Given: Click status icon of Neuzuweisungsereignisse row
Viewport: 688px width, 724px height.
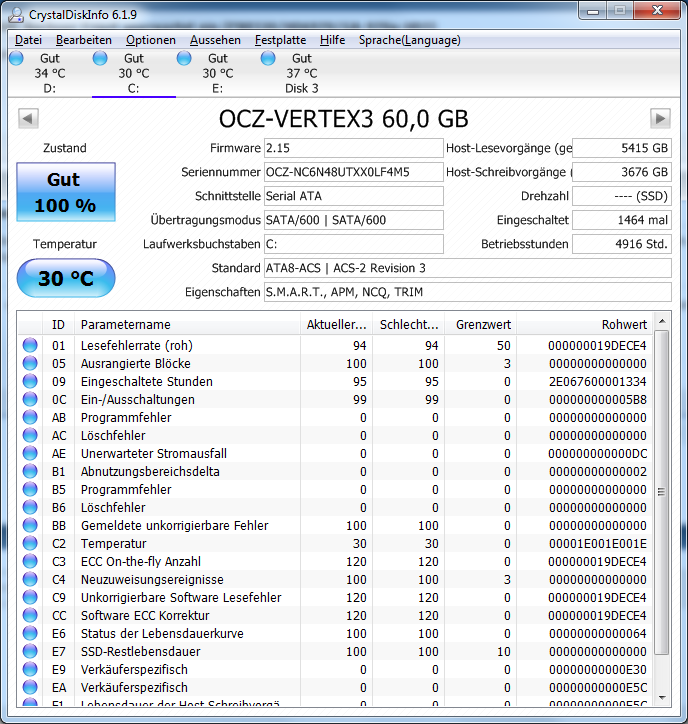Looking at the screenshot, I should point(30,579).
